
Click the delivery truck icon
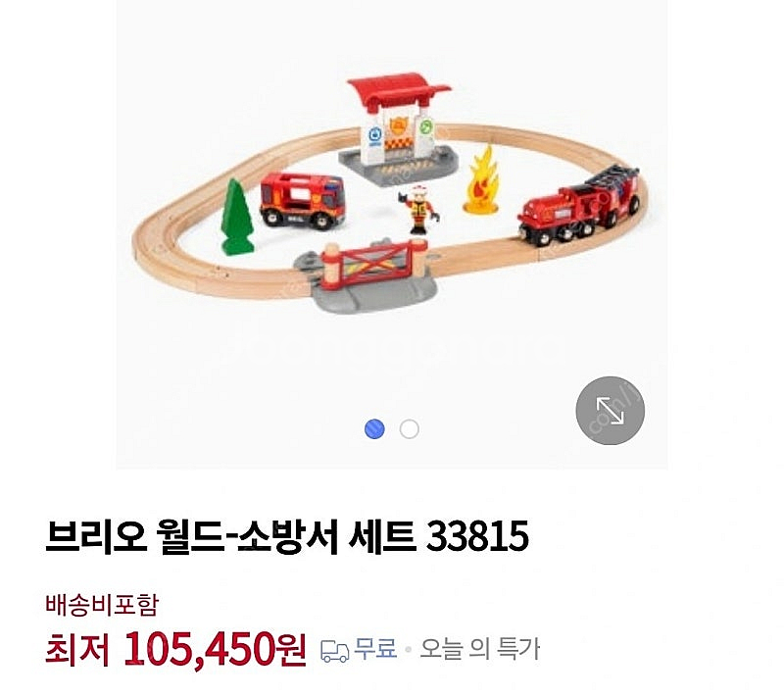click(334, 651)
